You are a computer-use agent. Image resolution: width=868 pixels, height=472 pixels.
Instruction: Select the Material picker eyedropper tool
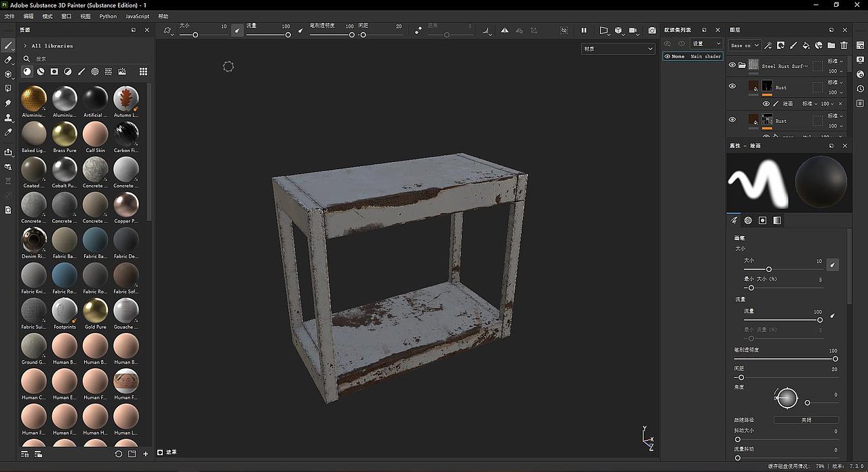pyautogui.click(x=8, y=132)
